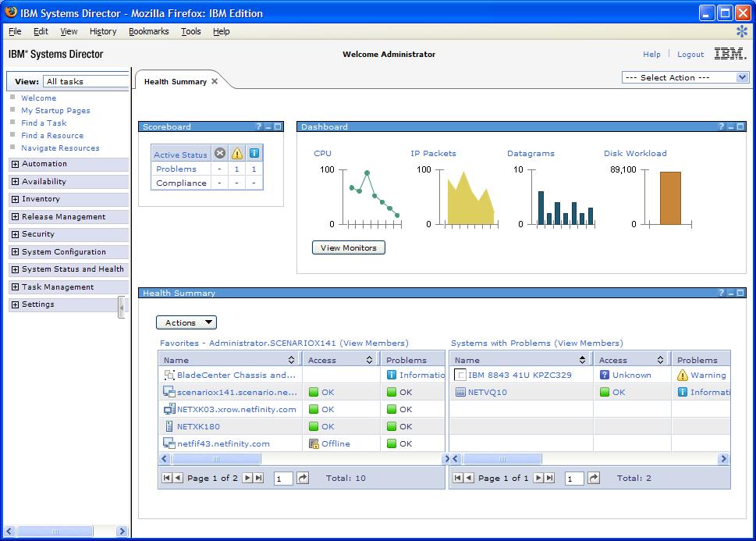Click the Help link in header

651,54
